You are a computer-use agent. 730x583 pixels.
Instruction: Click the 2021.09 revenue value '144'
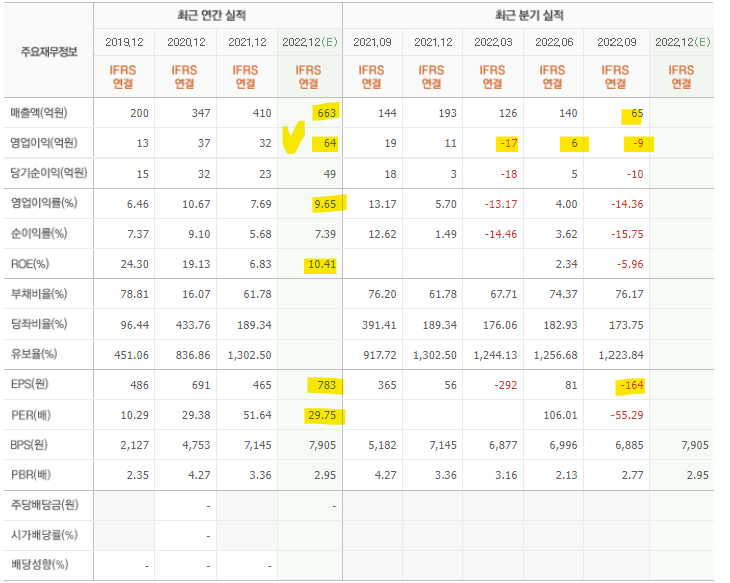[x=387, y=113]
